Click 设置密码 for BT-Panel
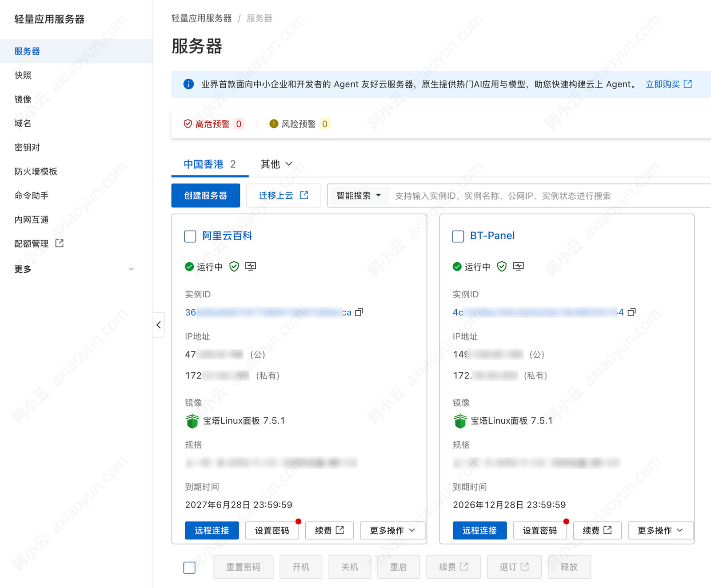 coord(539,530)
